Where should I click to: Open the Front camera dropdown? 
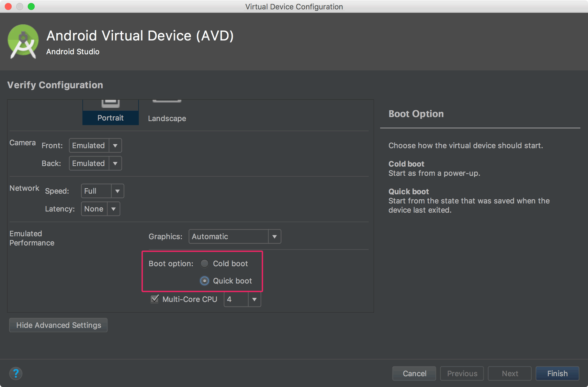[x=95, y=145]
